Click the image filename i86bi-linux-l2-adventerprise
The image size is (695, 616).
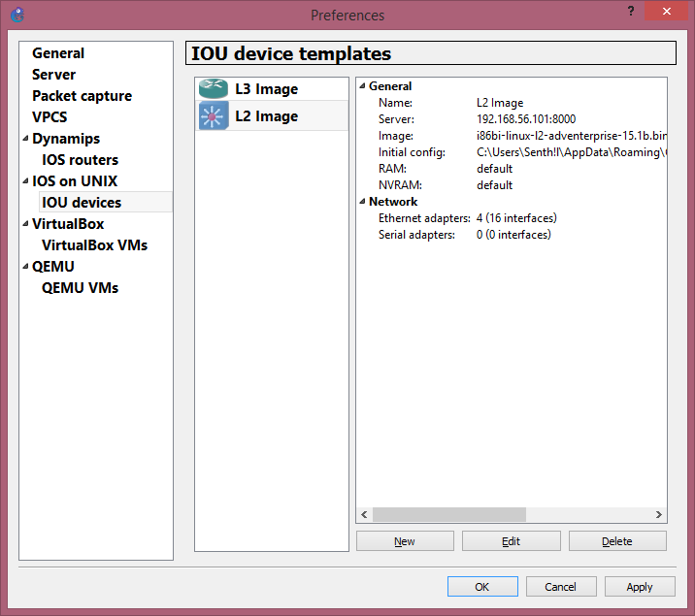coord(572,136)
